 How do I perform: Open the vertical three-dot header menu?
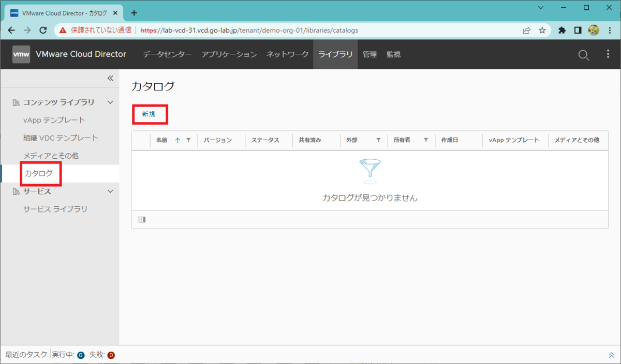coord(608,54)
